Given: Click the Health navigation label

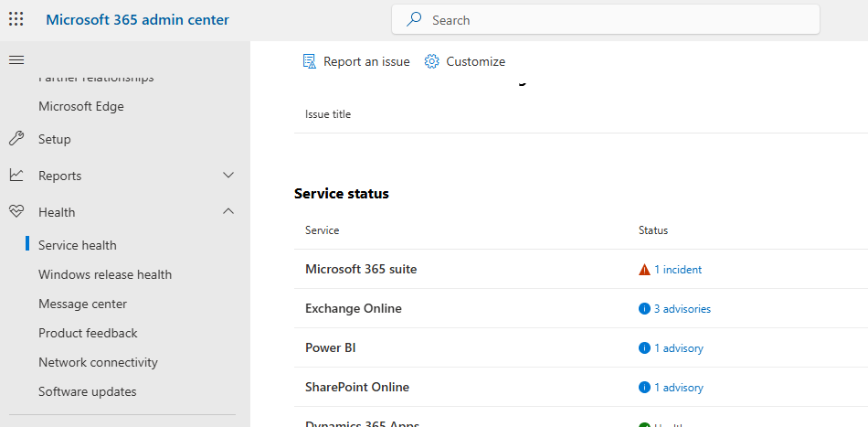Looking at the screenshot, I should [x=57, y=212].
